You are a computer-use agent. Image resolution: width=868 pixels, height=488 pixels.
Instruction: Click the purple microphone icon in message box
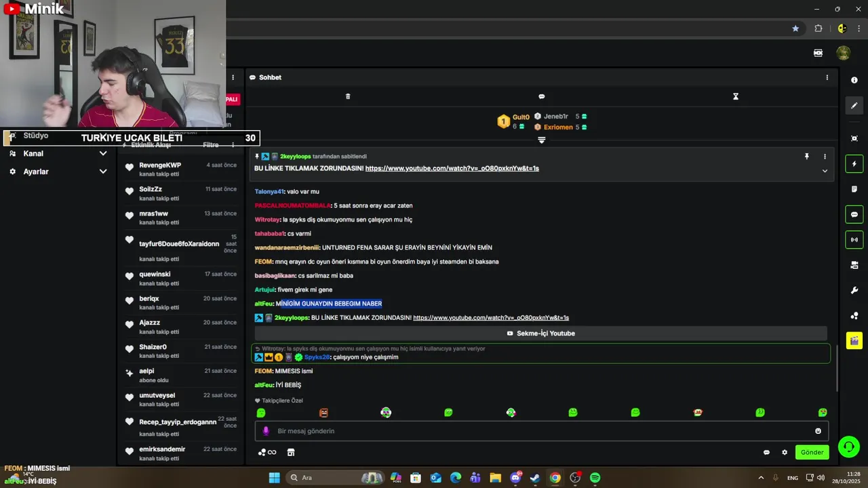pyautogui.click(x=266, y=431)
